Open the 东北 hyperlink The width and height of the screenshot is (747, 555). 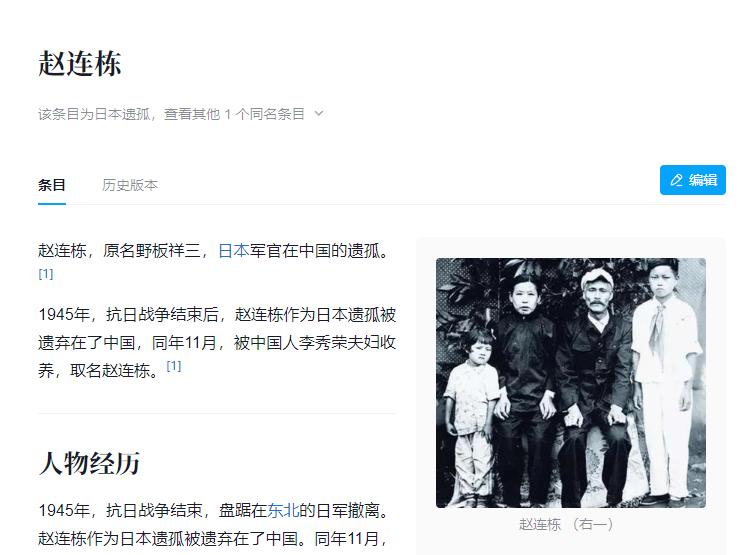point(283,510)
